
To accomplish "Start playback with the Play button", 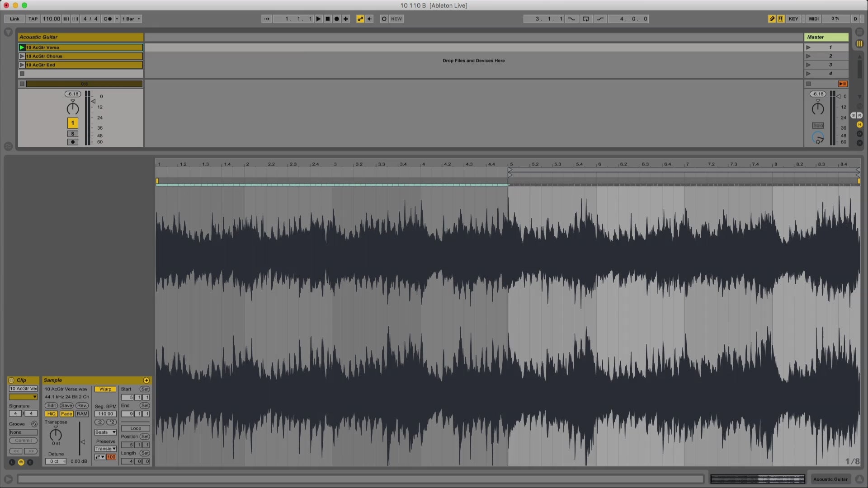I will pyautogui.click(x=318, y=19).
